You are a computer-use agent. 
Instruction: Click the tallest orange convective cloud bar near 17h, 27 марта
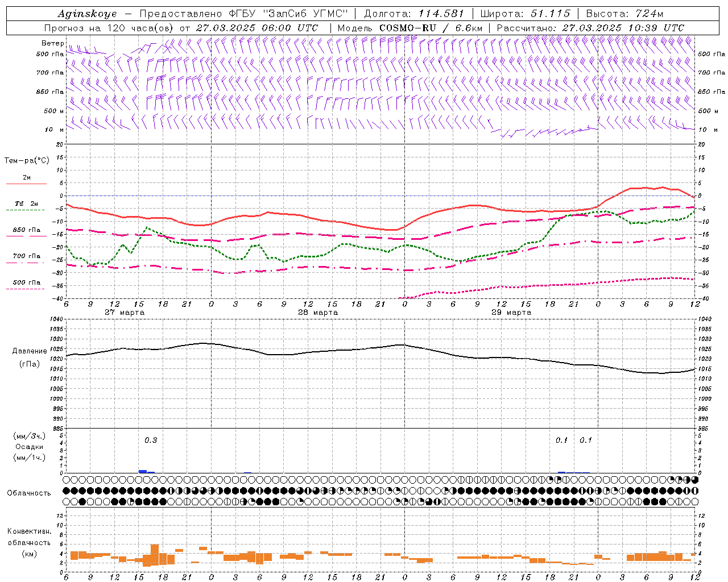coord(155,554)
